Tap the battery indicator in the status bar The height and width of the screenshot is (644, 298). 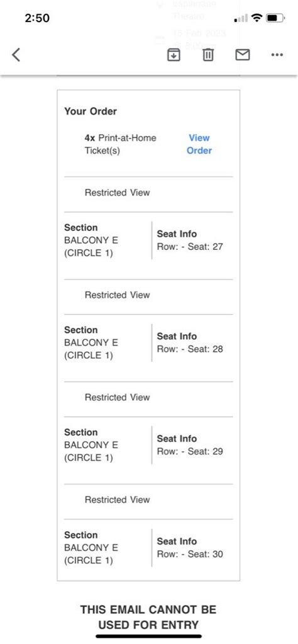pyautogui.click(x=275, y=18)
